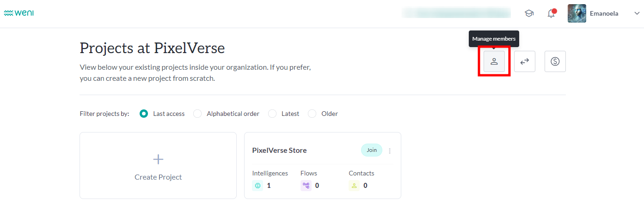Select the Alphabetical order filter

[197, 114]
